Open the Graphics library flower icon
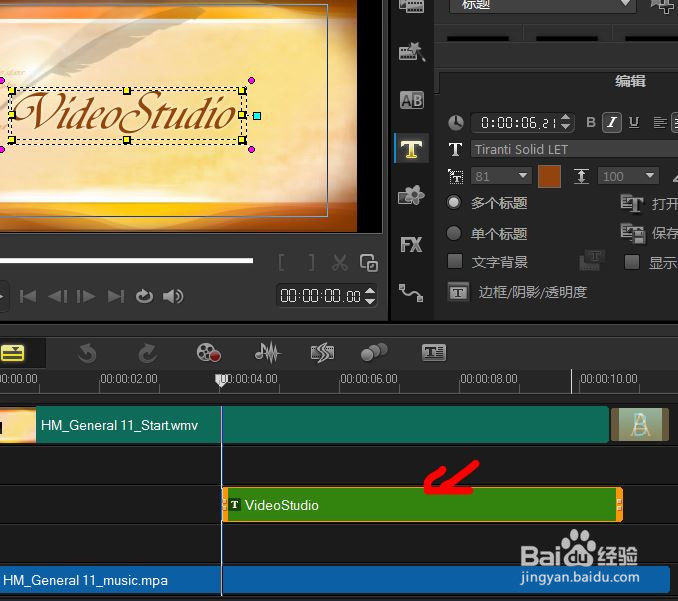 tap(411, 195)
